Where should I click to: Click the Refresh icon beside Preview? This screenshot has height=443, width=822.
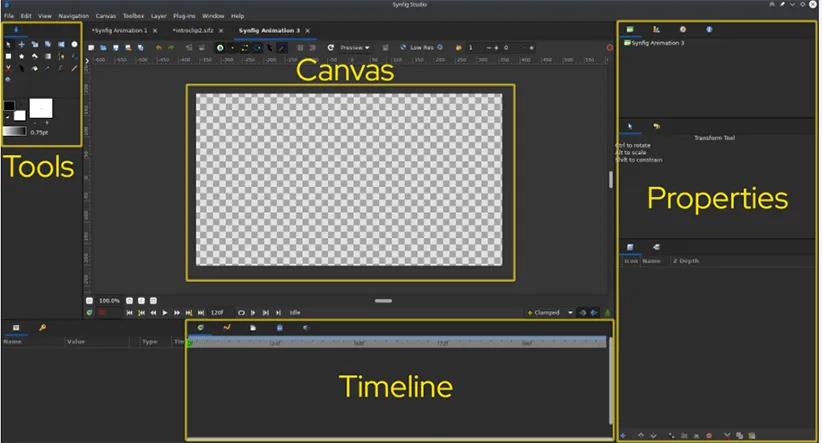point(330,47)
